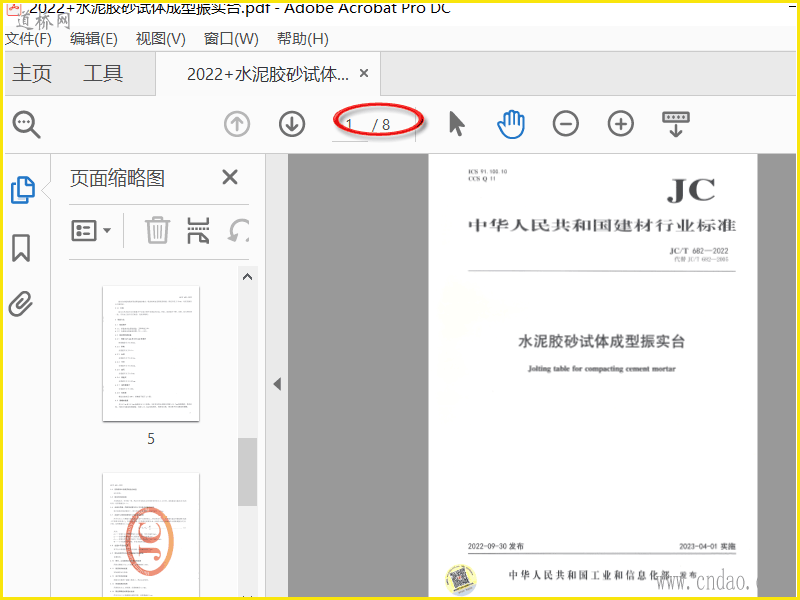Open the 视图(V) menu

point(161,39)
